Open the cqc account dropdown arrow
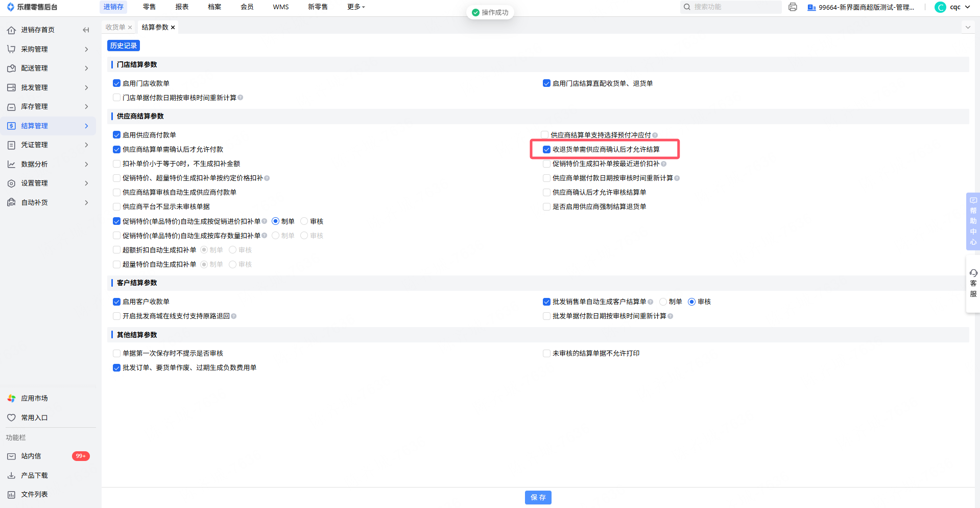Viewport: 980px width, 508px height. (x=967, y=7)
